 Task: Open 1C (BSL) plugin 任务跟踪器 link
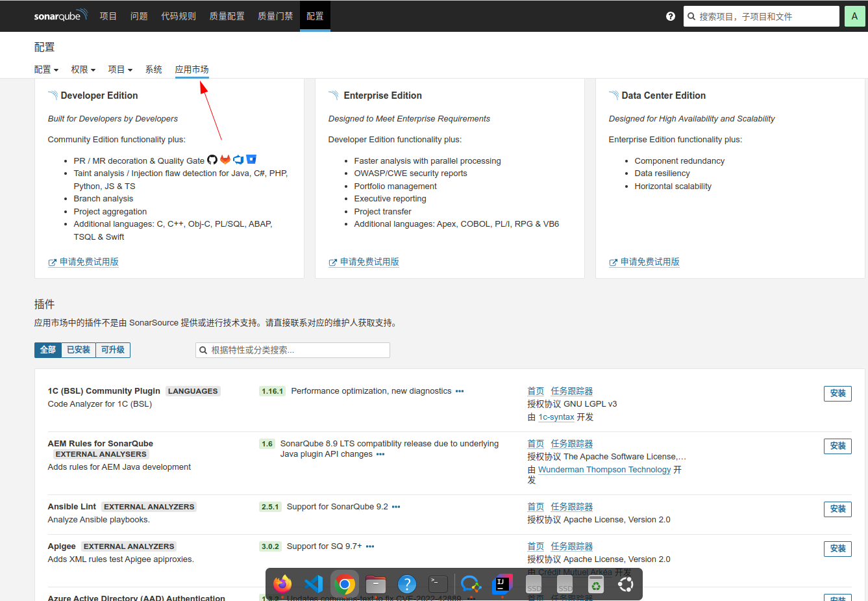pyautogui.click(x=572, y=391)
